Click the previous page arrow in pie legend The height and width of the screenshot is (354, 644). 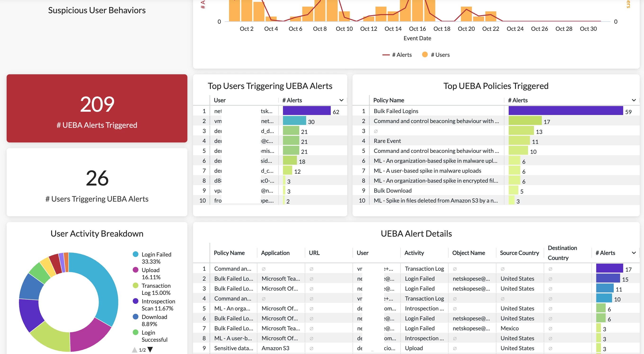click(x=134, y=350)
